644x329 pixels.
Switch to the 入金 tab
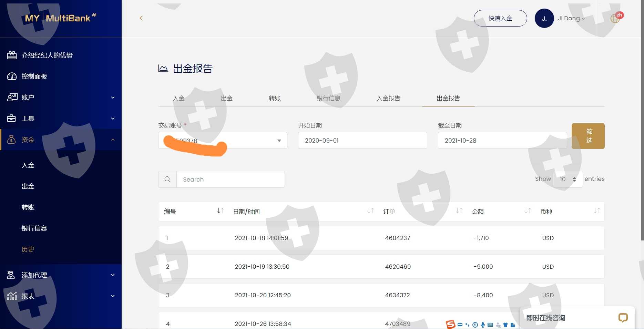[x=178, y=98]
